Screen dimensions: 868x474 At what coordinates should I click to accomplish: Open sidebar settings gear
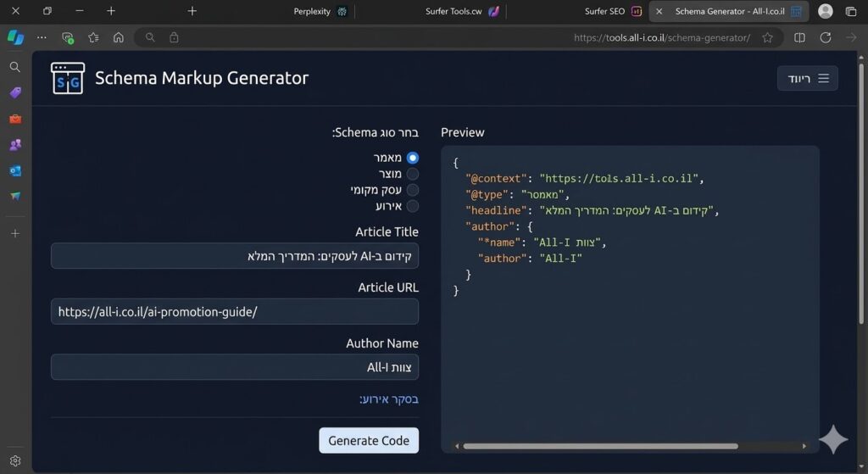[x=15, y=460]
